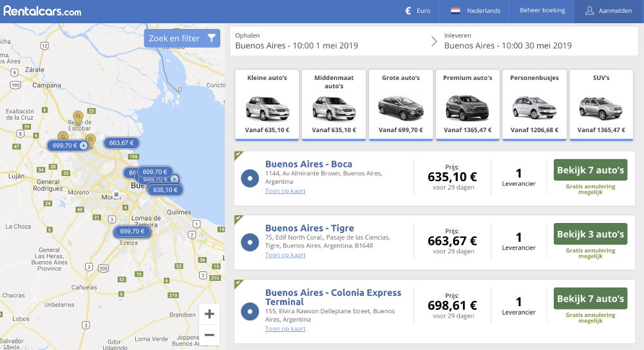Select the Middenmaat auto's category

334,105
